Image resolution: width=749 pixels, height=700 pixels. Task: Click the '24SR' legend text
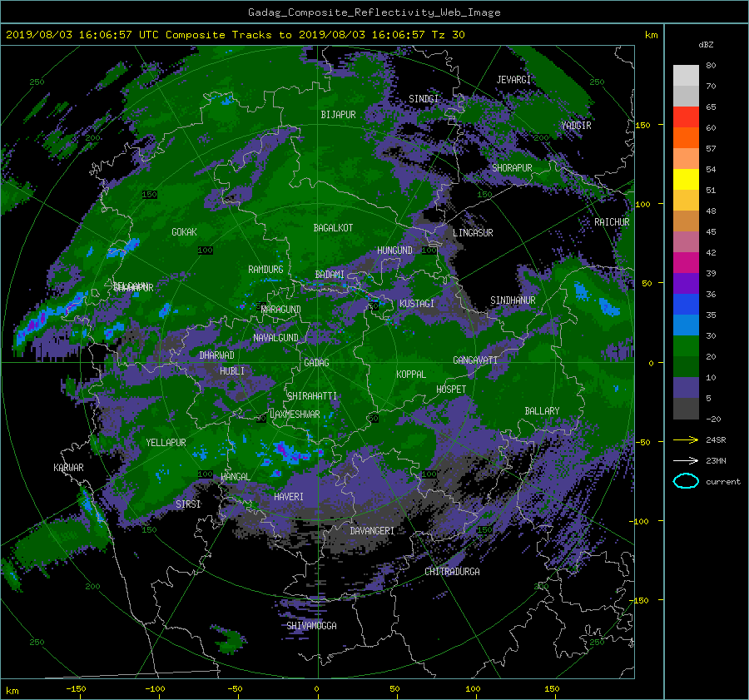(716, 439)
